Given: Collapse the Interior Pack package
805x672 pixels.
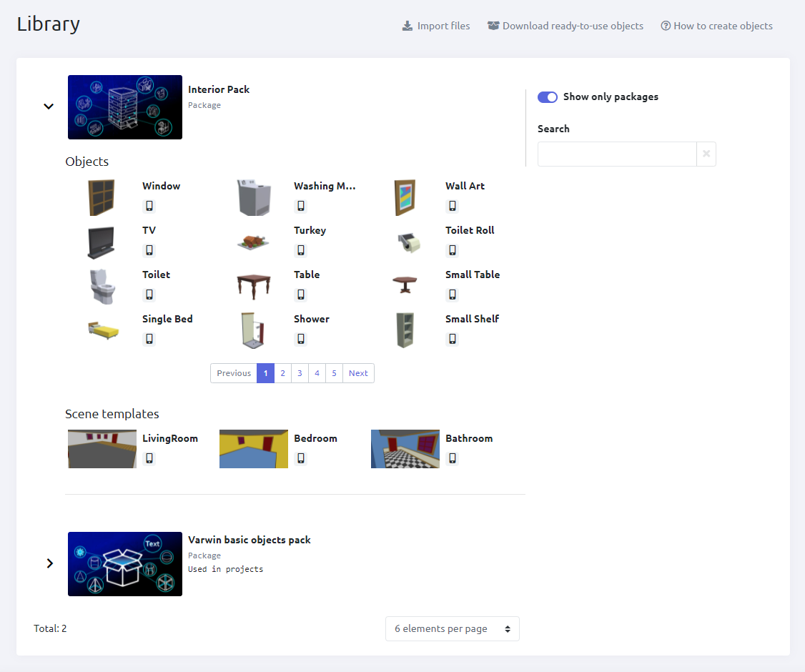Looking at the screenshot, I should (x=49, y=107).
